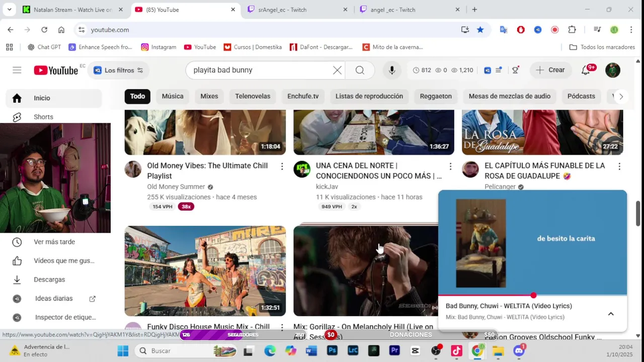Seek using the miniplayer red progress bar
This screenshot has height=362, width=644.
pyautogui.click(x=532, y=295)
